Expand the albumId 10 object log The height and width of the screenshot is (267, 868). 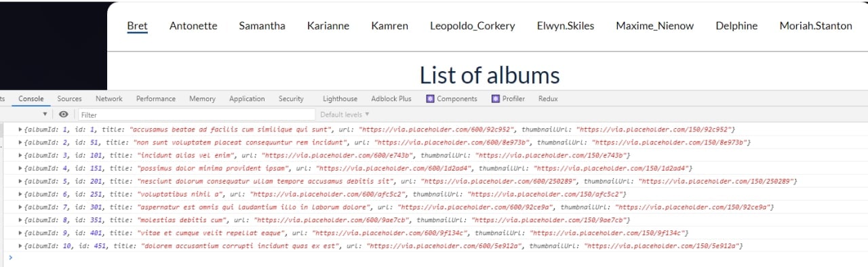(x=20, y=245)
